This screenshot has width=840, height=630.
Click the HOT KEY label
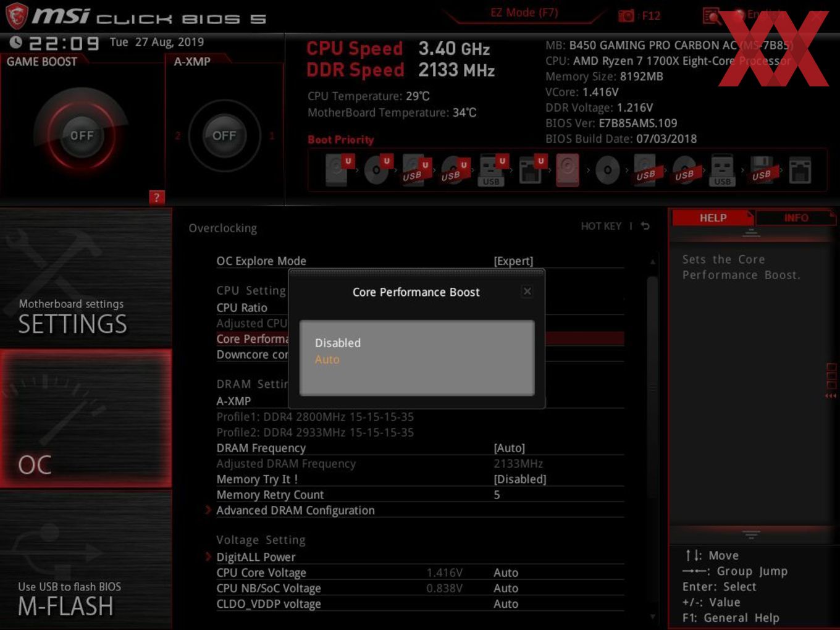pos(601,226)
